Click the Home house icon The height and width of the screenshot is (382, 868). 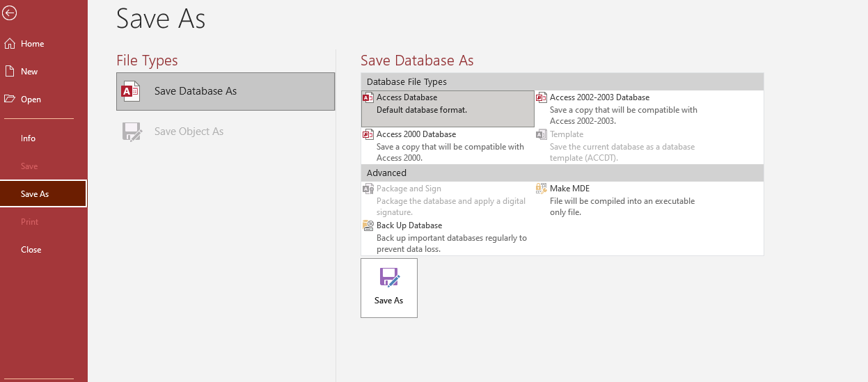coord(10,44)
